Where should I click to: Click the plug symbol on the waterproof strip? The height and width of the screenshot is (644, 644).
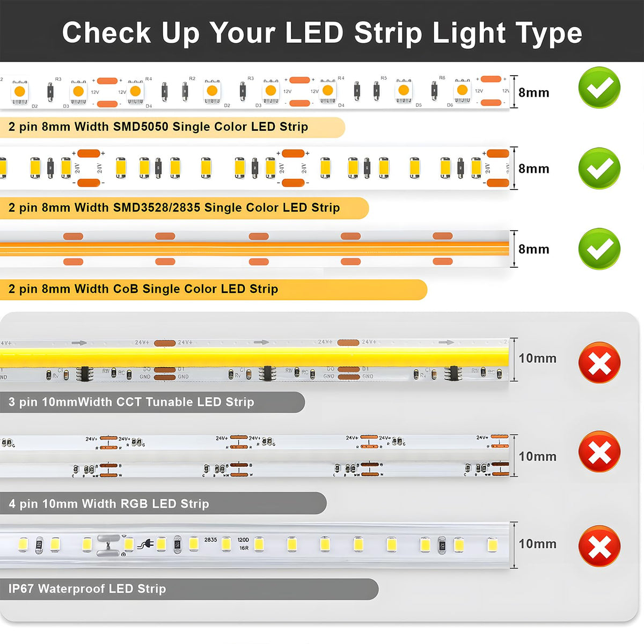pos(145,545)
